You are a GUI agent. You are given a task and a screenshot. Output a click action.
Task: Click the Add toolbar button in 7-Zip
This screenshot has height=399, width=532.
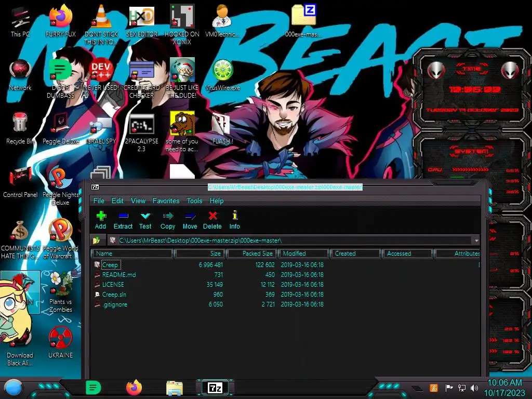tap(100, 220)
